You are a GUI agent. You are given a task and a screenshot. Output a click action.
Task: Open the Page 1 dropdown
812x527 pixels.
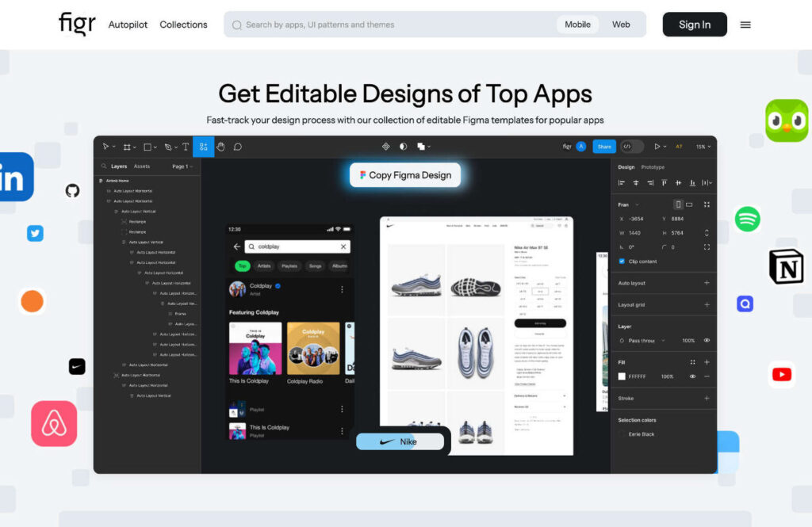[182, 166]
